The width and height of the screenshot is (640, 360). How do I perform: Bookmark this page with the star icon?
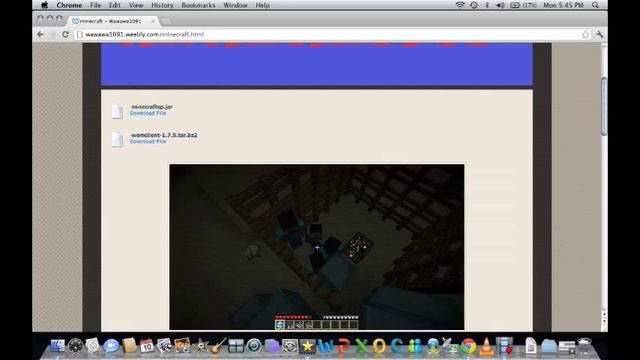click(x=586, y=35)
